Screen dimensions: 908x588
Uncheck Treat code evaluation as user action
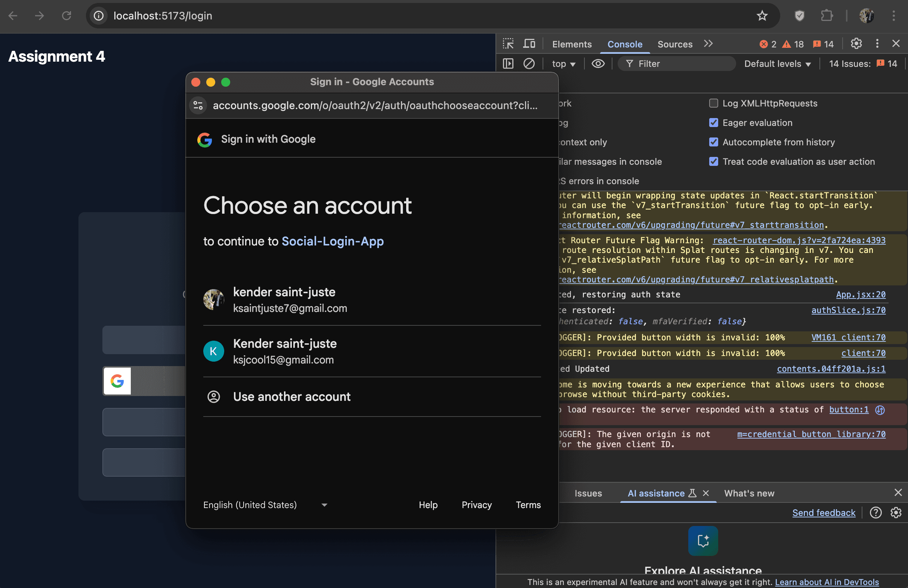(713, 161)
